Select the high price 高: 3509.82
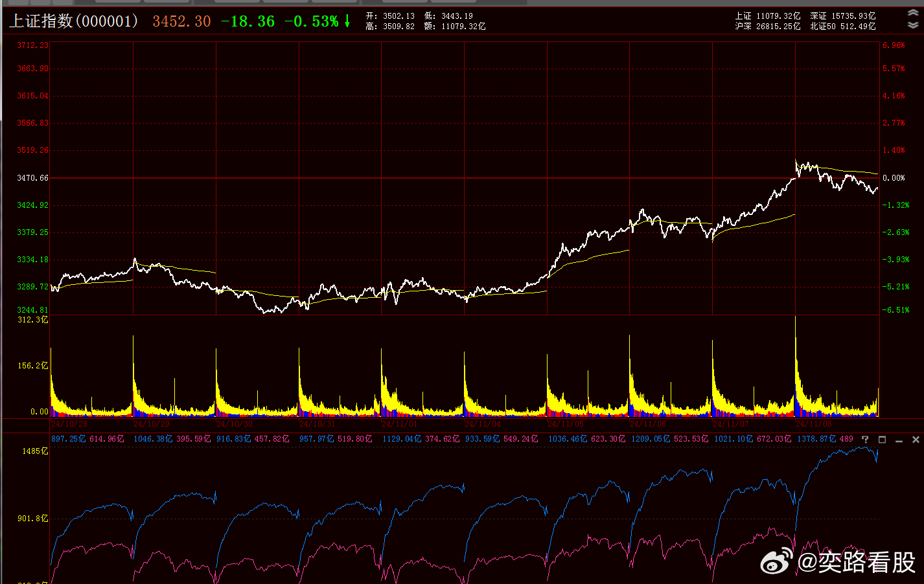Viewport: 924px width, 584px height. (390, 27)
